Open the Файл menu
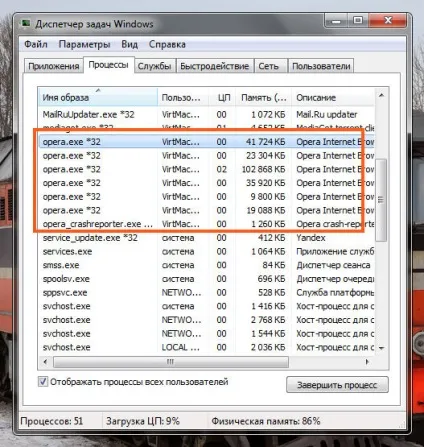This screenshot has height=447, width=424. tap(36, 44)
